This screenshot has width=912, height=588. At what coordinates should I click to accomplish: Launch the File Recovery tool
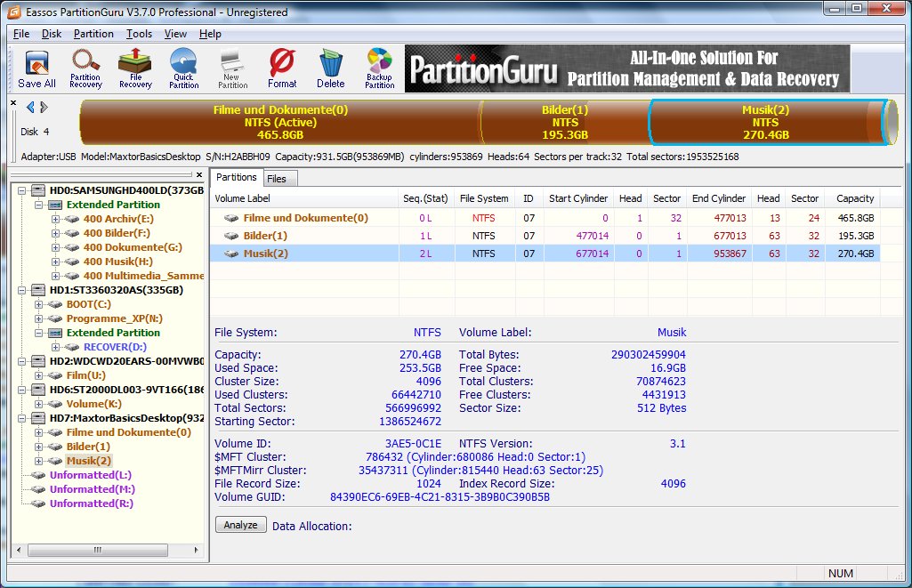(135, 68)
